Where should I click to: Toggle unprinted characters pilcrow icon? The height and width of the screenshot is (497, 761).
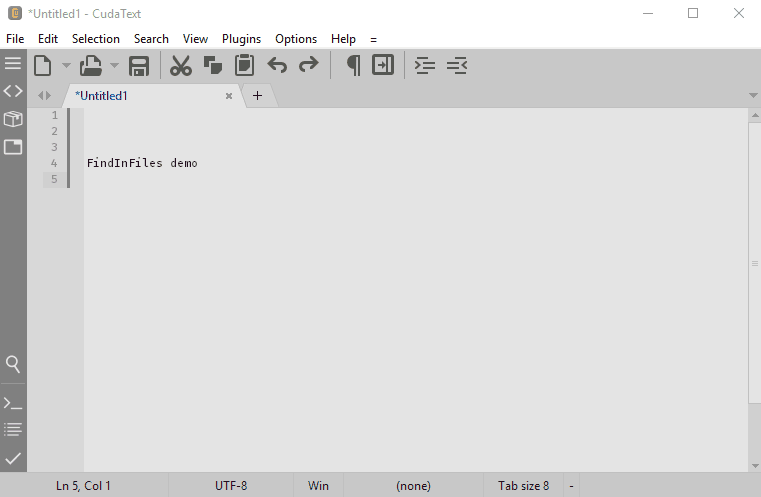tap(354, 66)
